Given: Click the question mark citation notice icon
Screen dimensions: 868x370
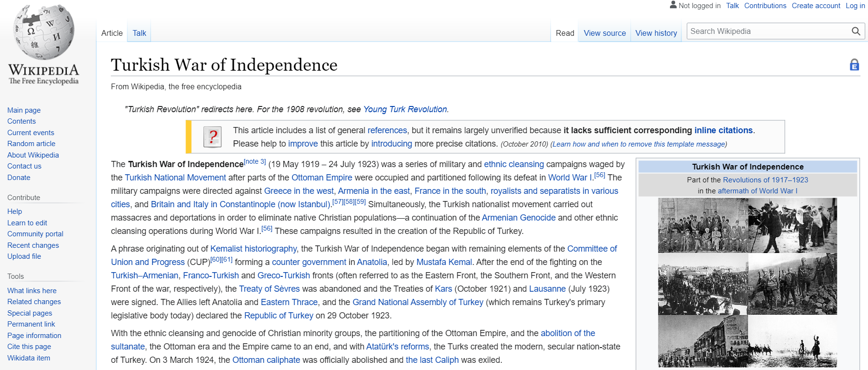Looking at the screenshot, I should click(212, 137).
